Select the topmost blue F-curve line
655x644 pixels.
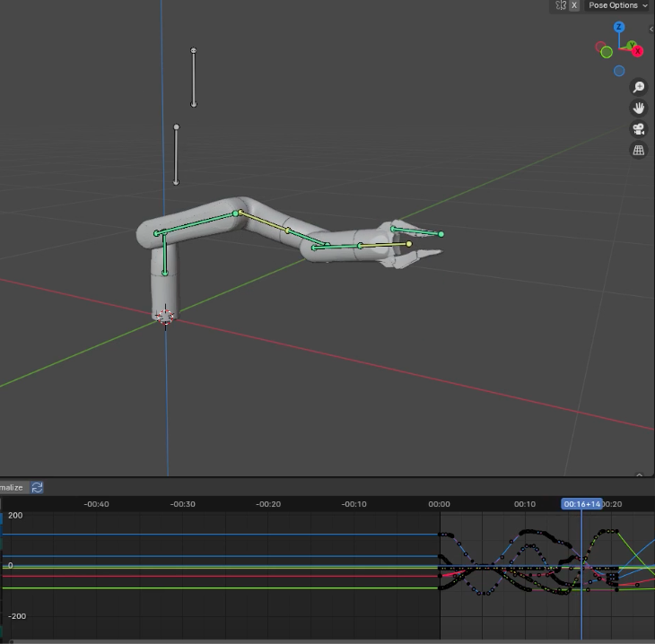221,535
